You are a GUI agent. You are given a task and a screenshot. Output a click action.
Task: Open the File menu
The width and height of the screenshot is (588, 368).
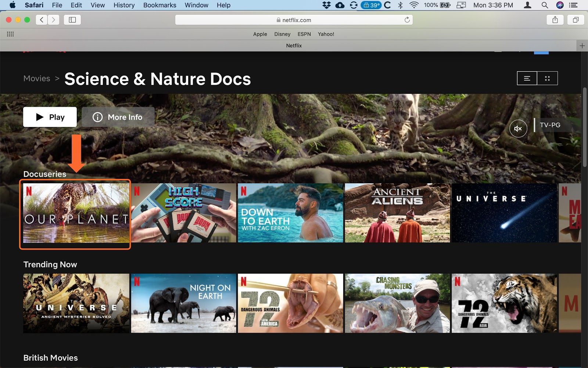coord(57,5)
